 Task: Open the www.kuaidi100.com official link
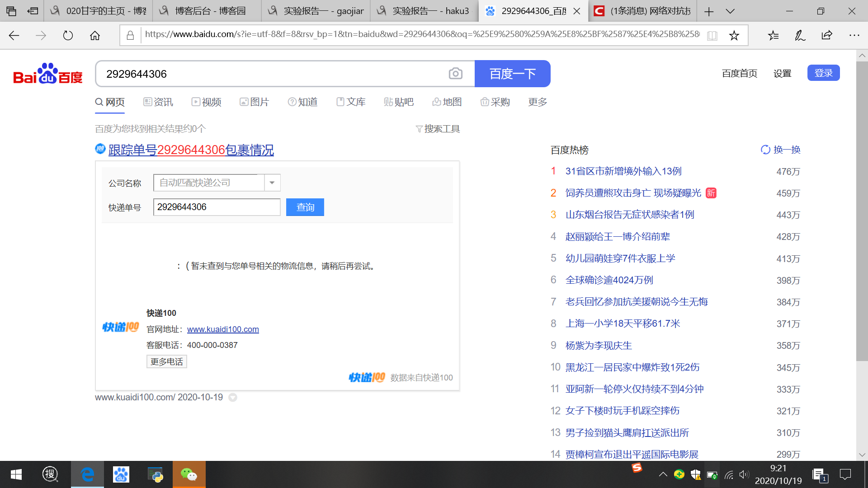pyautogui.click(x=223, y=329)
